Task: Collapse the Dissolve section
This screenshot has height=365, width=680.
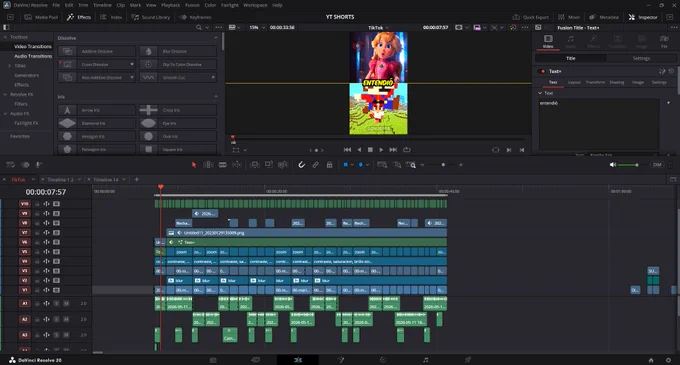Action: coord(216,38)
